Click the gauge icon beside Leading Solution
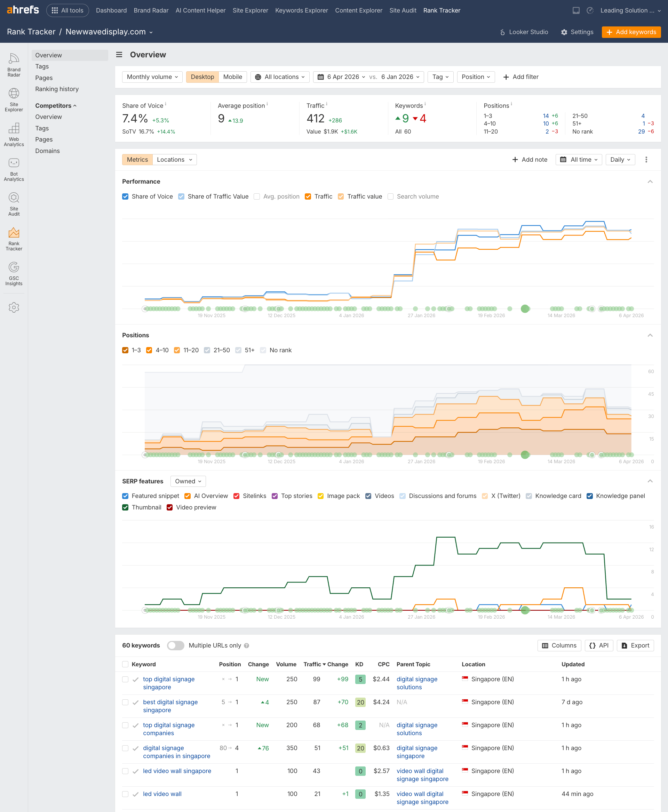Image resolution: width=668 pixels, height=812 pixels. coord(590,10)
